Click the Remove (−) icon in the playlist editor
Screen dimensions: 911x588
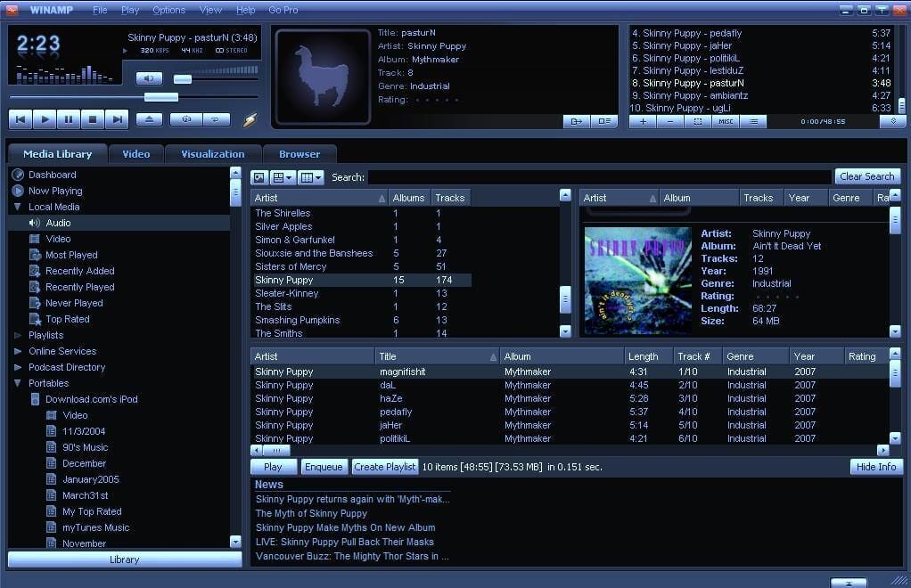[670, 121]
